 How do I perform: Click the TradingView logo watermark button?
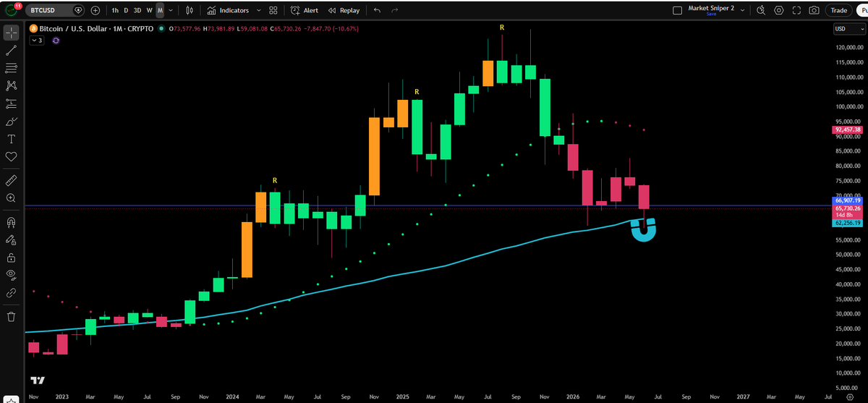pyautogui.click(x=36, y=381)
